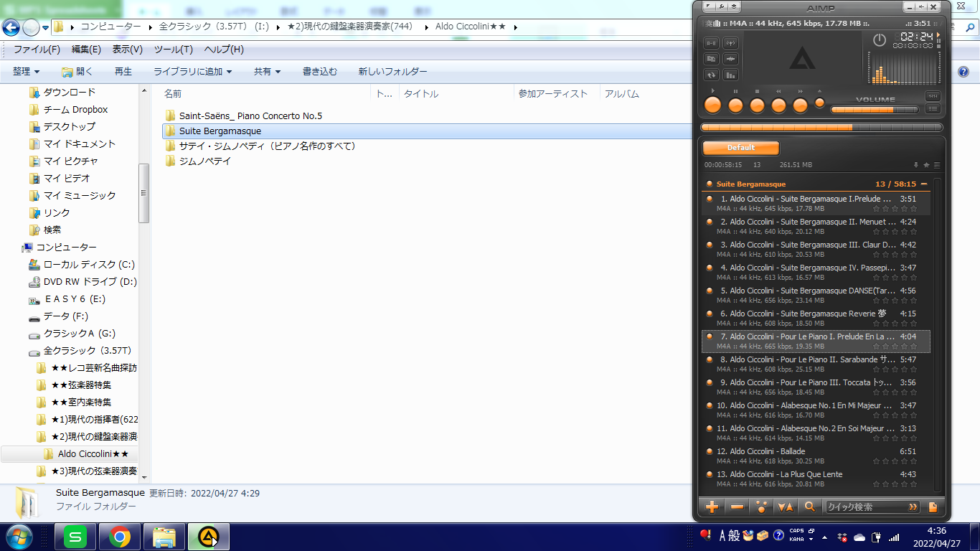This screenshot has width=980, height=551.
Task: Add files with the plus button
Action: 712,507
